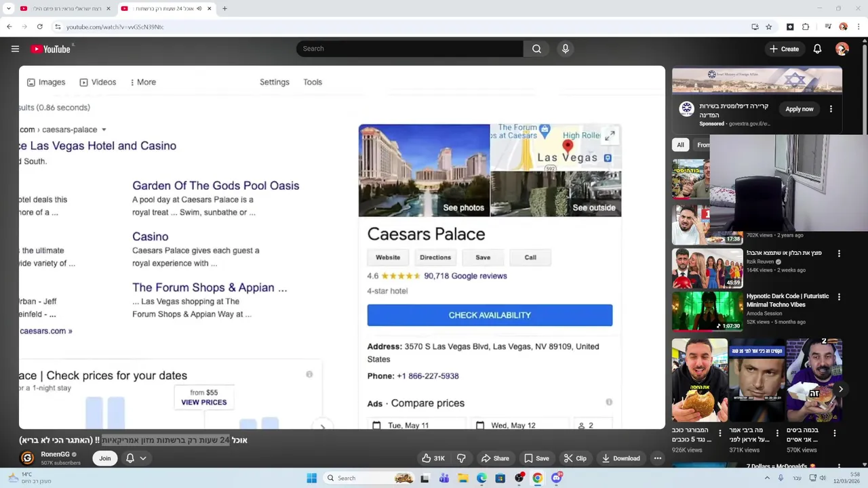868x488 pixels.
Task: Open the burger short with 926K views
Action: coord(699,381)
